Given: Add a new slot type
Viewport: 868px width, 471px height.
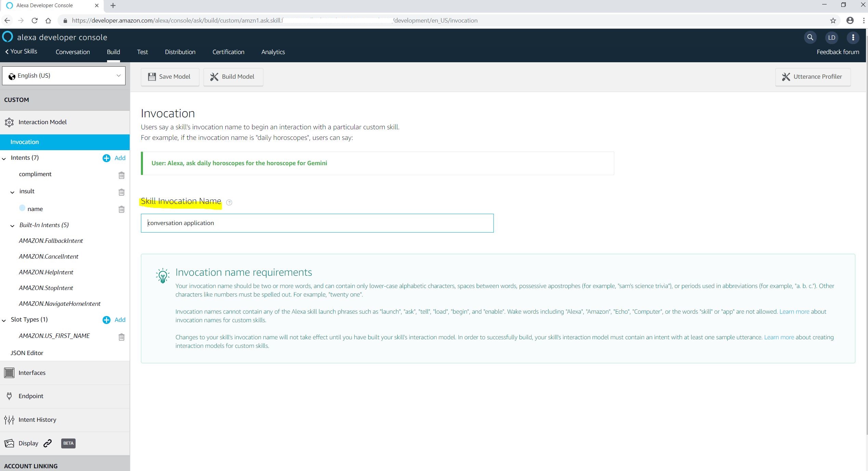Looking at the screenshot, I should coord(114,320).
